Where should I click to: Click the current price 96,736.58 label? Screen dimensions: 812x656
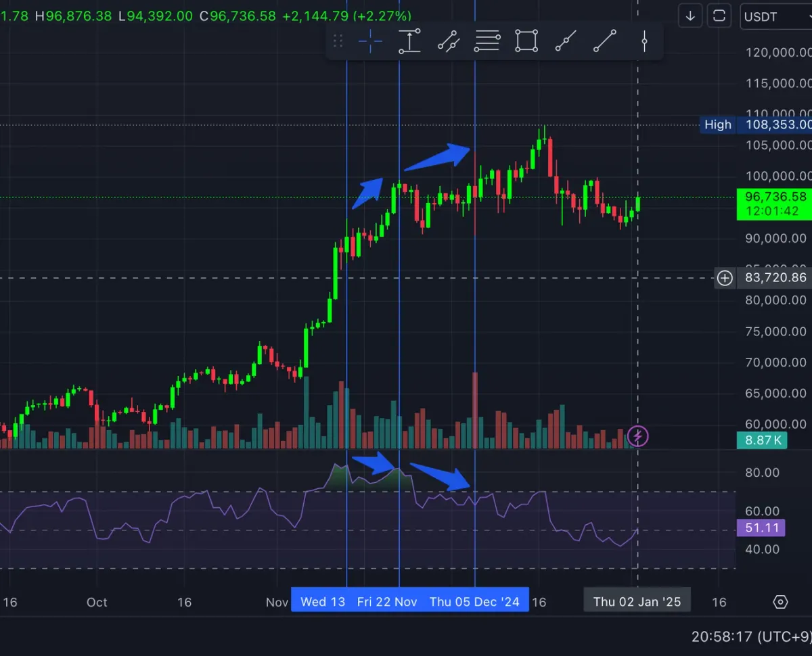776,196
